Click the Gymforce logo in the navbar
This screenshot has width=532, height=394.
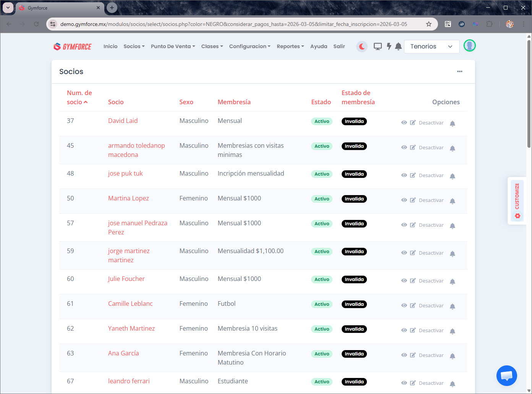coord(73,47)
